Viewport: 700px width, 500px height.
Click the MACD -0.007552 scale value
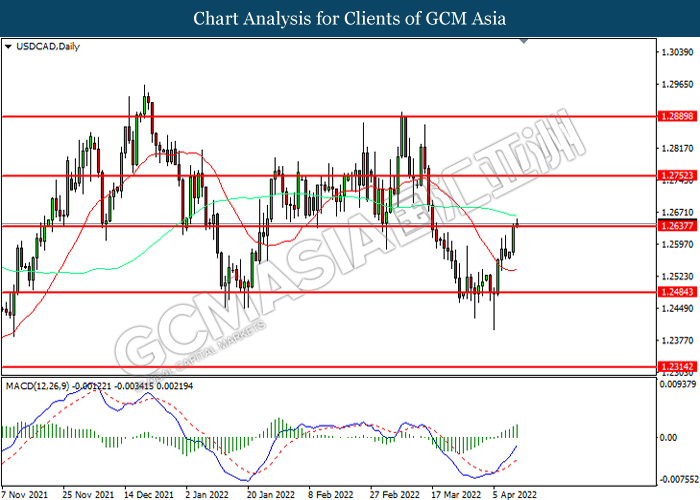679,479
